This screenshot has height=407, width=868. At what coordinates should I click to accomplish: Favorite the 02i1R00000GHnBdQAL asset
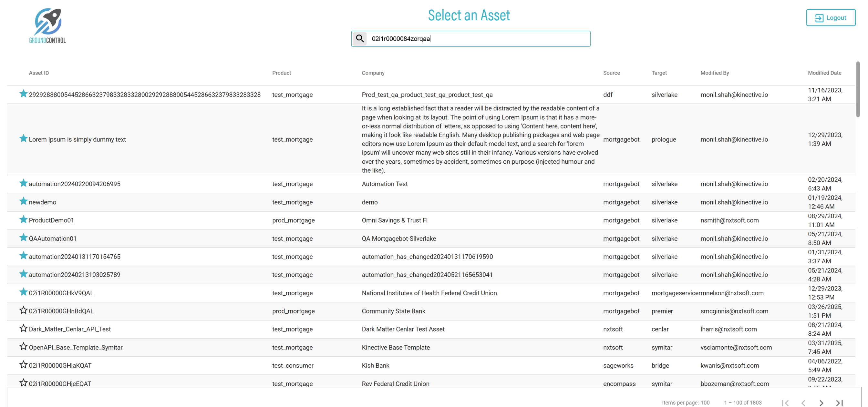[23, 310]
